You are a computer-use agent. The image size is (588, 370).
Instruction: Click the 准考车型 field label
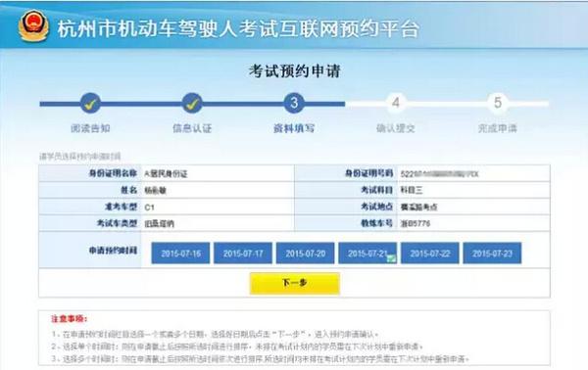121,207
